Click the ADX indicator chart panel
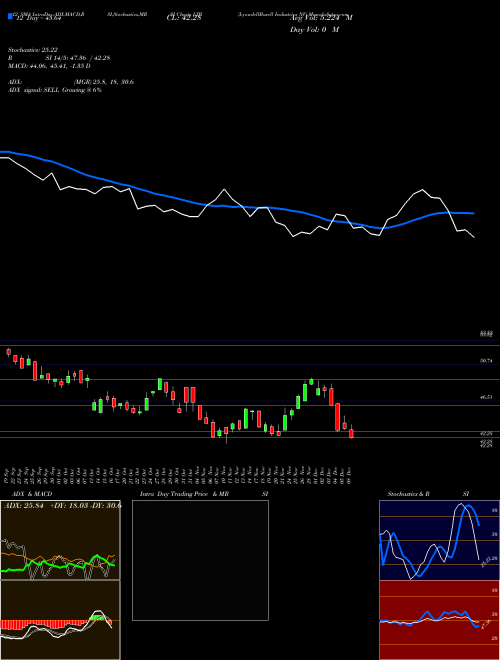 tap(60, 540)
